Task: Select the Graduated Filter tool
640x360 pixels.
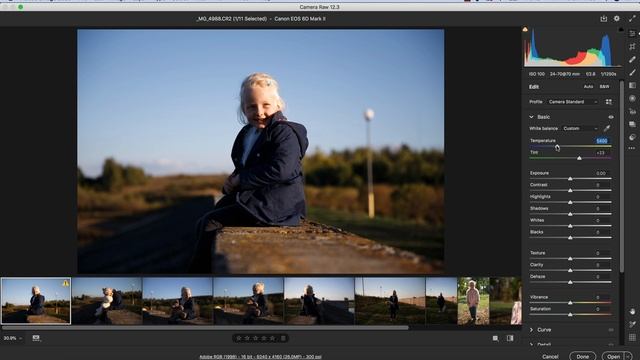Action: click(632, 85)
